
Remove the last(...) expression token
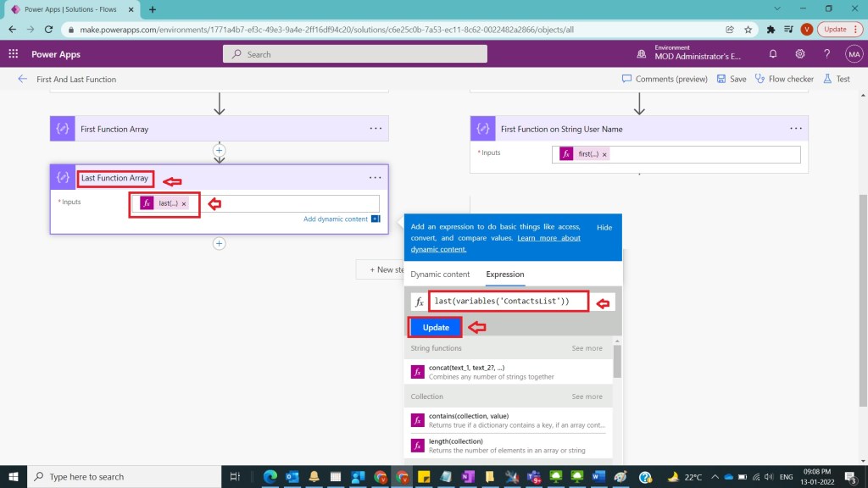[184, 203]
